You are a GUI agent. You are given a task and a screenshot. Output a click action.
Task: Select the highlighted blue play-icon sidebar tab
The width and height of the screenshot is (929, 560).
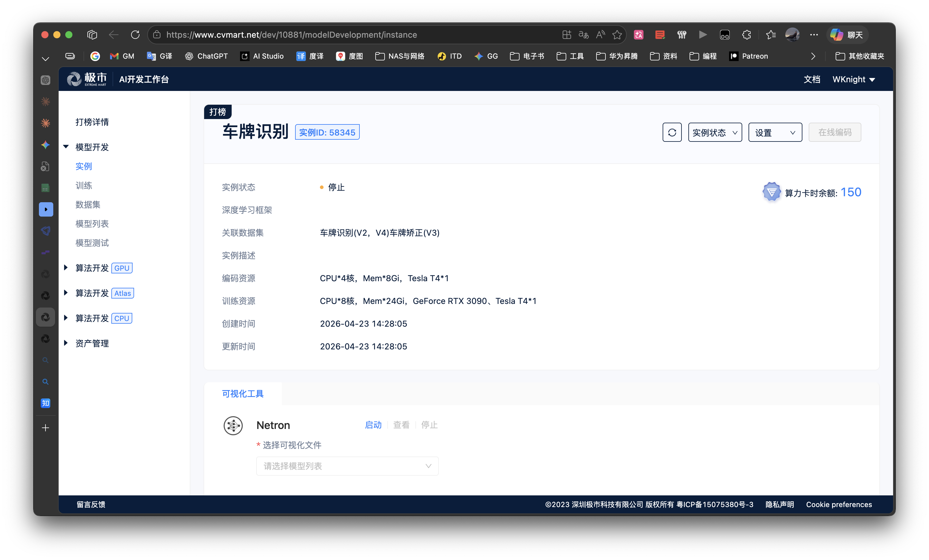click(46, 209)
